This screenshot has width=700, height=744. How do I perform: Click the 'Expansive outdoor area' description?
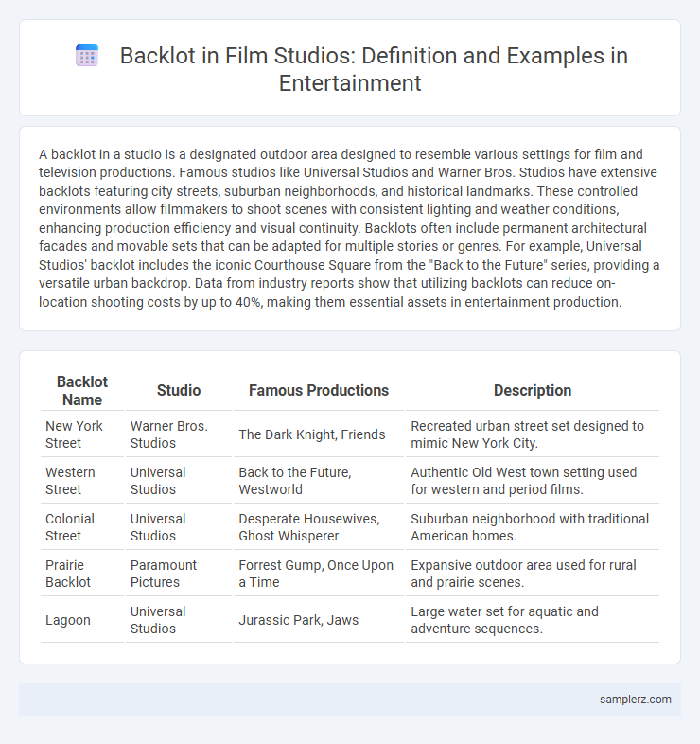coord(533,575)
